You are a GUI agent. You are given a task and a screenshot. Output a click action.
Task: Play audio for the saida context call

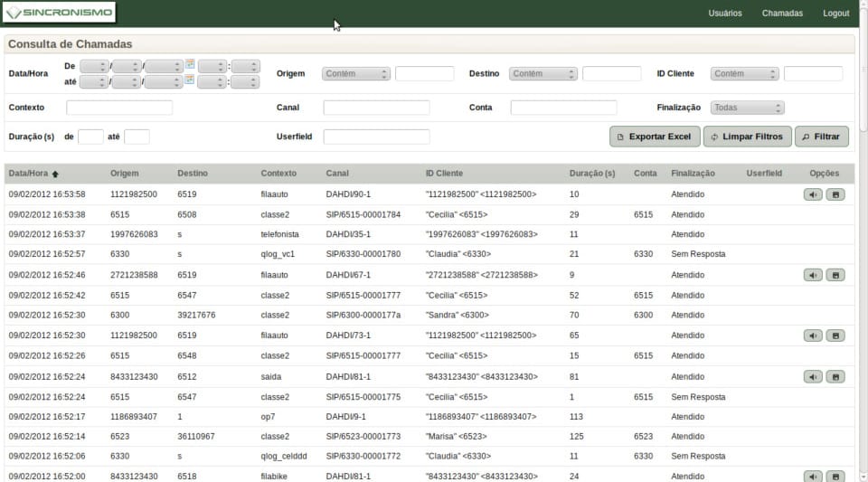pyautogui.click(x=813, y=377)
